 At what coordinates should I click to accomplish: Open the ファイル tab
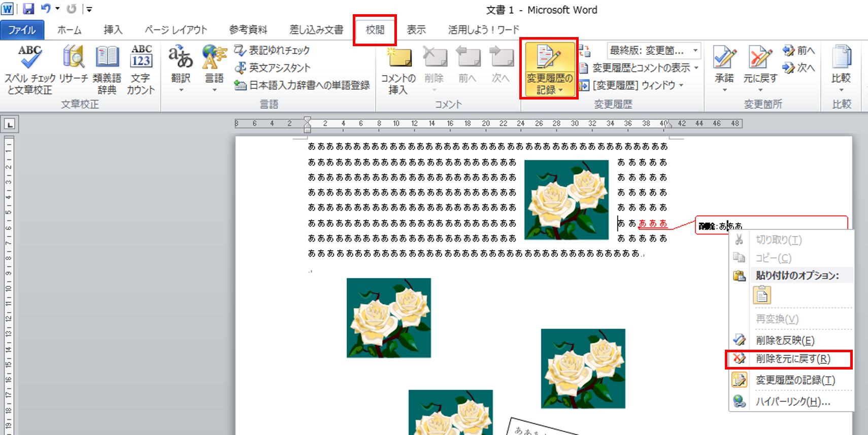click(x=22, y=30)
